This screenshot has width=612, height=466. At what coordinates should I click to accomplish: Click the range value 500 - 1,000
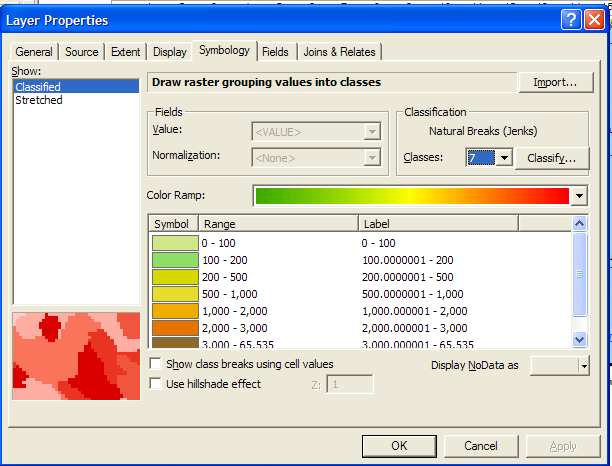230,294
